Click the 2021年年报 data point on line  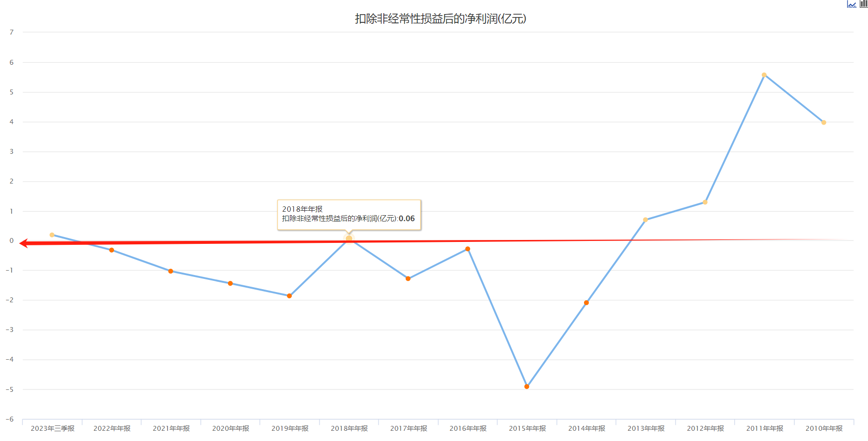pyautogui.click(x=171, y=271)
